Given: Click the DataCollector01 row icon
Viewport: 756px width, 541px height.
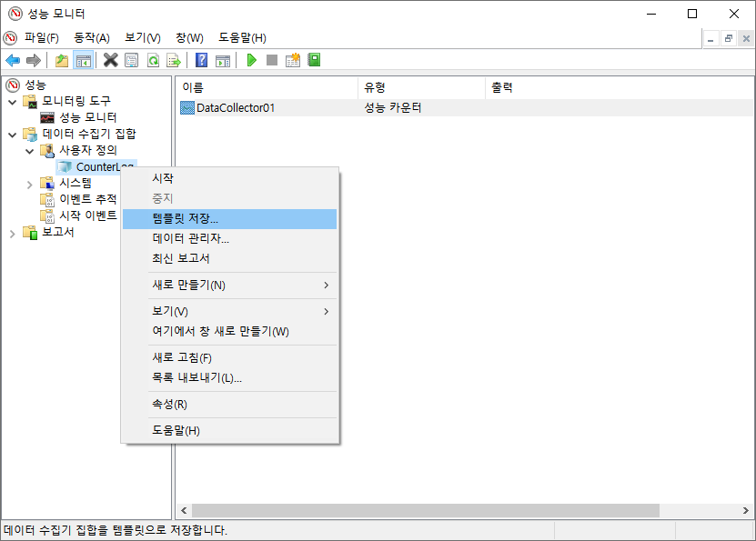Looking at the screenshot, I should [187, 107].
